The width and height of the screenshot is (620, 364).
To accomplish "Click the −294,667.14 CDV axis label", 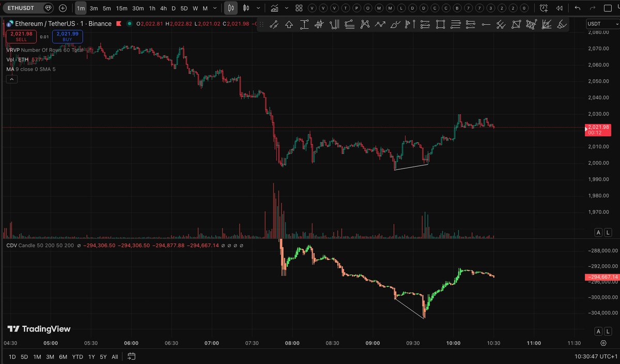I will 602,277.
